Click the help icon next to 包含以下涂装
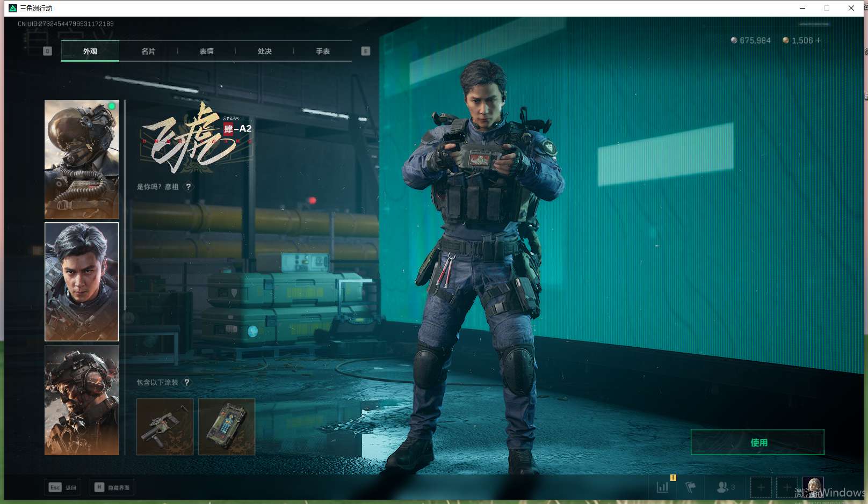This screenshot has height=504, width=868. pyautogui.click(x=186, y=382)
